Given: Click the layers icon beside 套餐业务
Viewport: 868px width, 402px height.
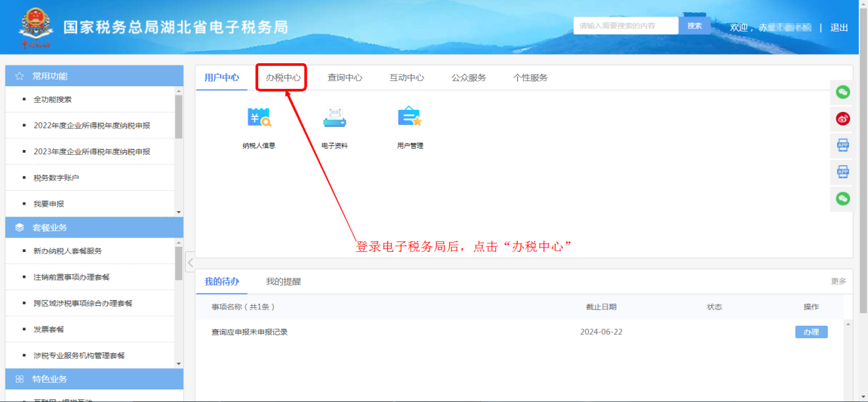Looking at the screenshot, I should 20,228.
